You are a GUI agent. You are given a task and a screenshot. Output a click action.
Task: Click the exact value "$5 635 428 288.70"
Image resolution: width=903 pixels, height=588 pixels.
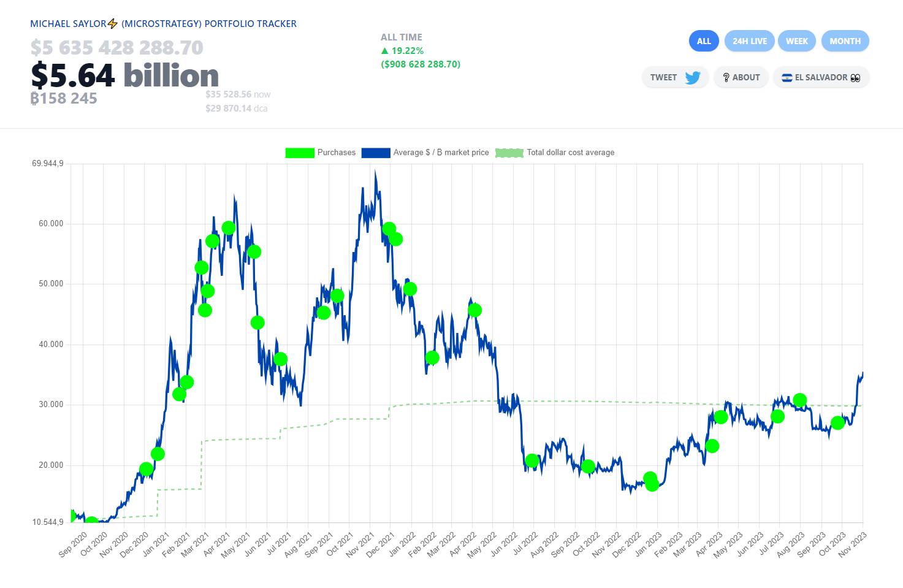pyautogui.click(x=116, y=47)
